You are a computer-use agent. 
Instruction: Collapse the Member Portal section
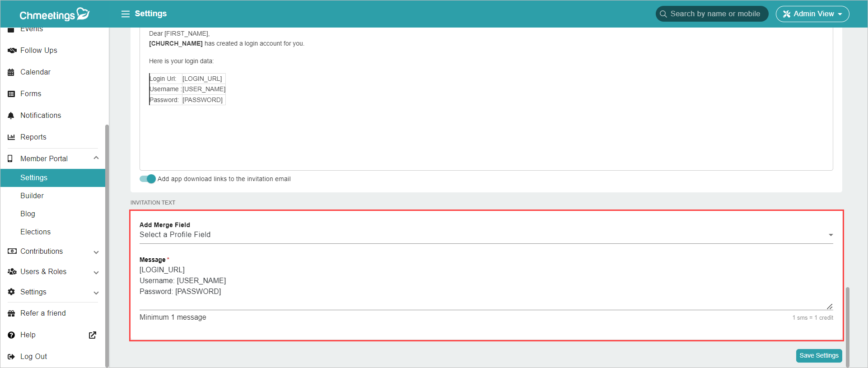[x=96, y=158]
